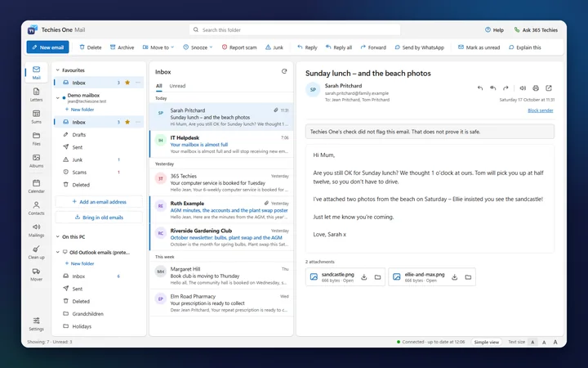Download the sandcastle.png attachment
This screenshot has height=368, width=588.
(363, 277)
